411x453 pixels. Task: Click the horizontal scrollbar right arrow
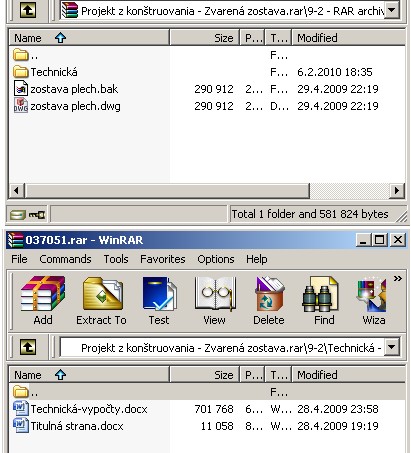click(x=397, y=191)
